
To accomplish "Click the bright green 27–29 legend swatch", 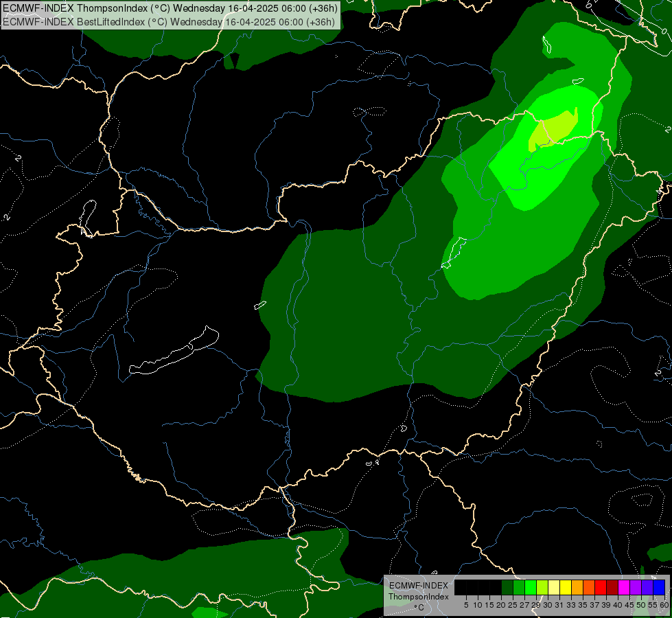I will [531, 587].
